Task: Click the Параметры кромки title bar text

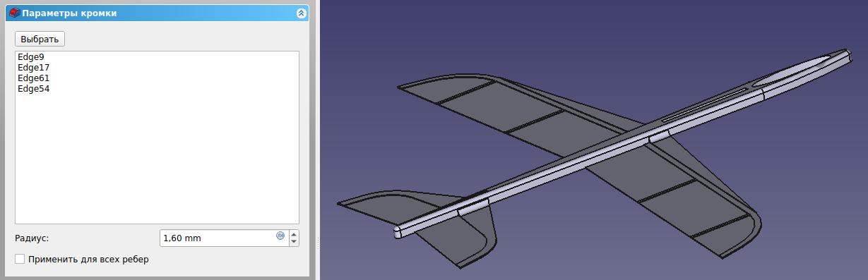Action: click(x=69, y=13)
